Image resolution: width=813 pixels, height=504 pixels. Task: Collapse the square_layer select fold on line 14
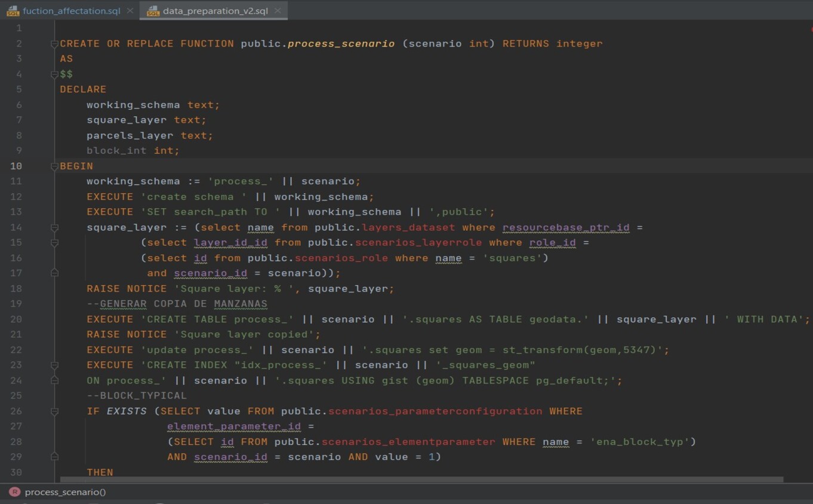coord(54,227)
